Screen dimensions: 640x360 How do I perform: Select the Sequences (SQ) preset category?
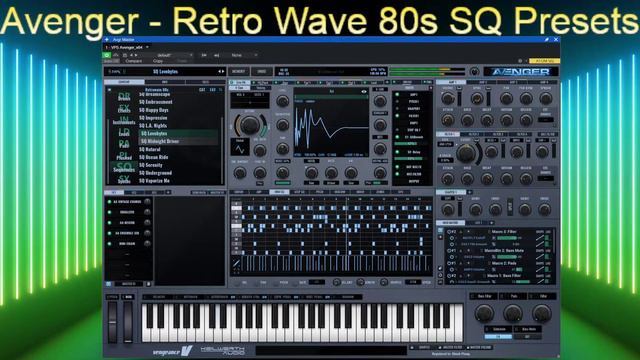pos(124,167)
